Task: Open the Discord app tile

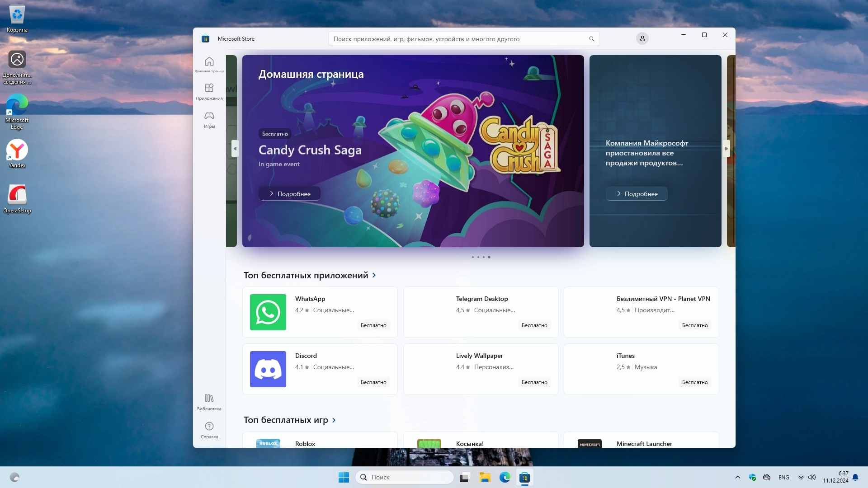Action: point(320,369)
